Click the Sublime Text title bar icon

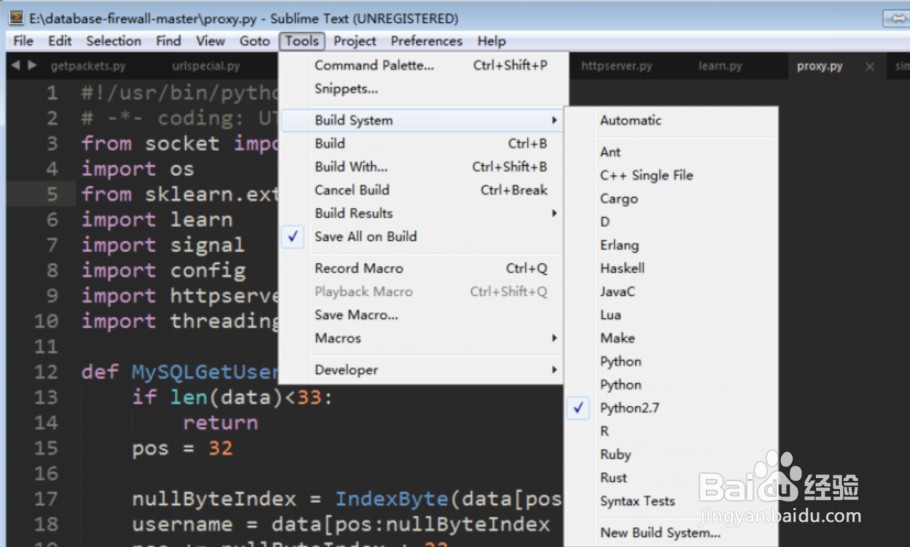16,18
